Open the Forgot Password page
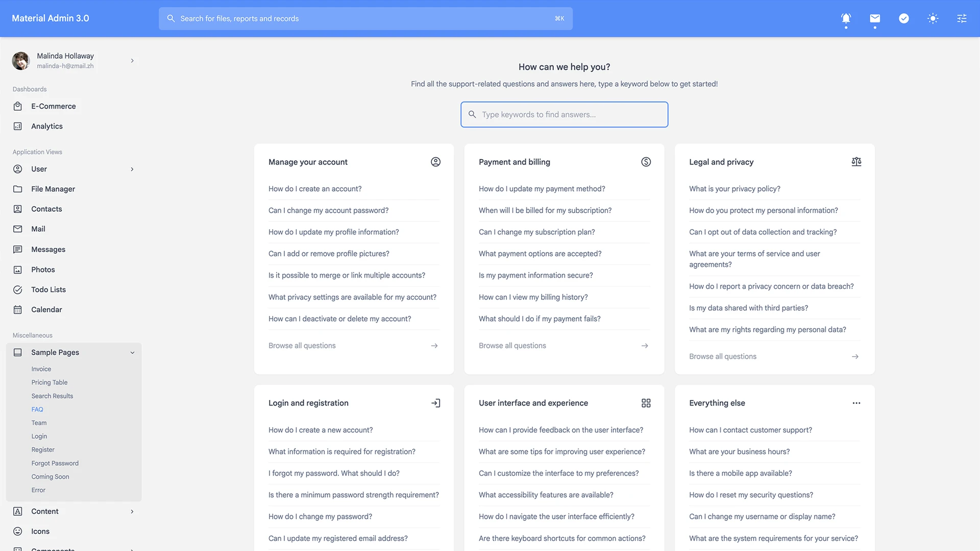 (55, 463)
